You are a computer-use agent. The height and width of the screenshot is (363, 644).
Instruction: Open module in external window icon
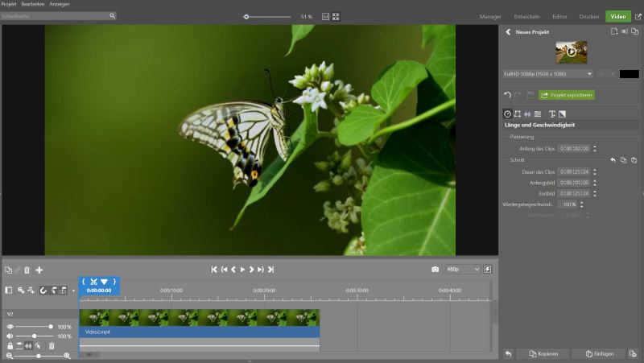click(638, 16)
